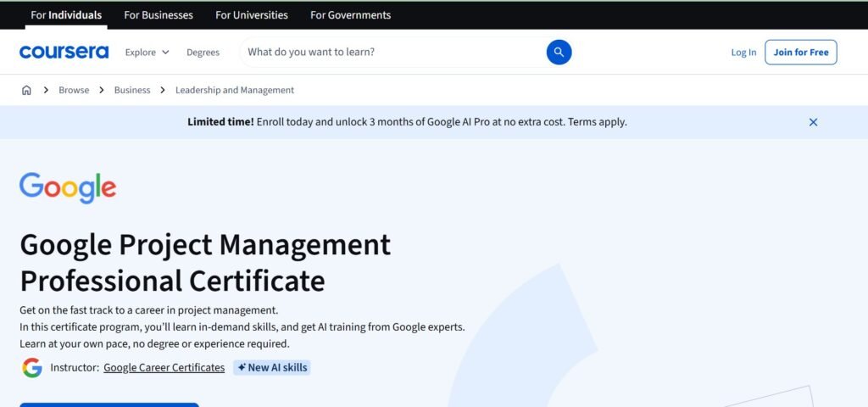This screenshot has width=868, height=407.
Task: Click the Google Project Management certificate title
Action: (205, 263)
